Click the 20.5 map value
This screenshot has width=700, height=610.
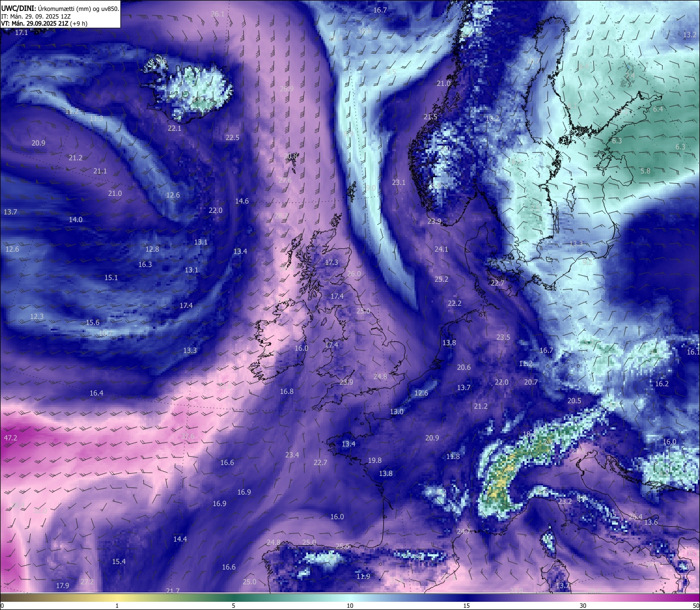tap(574, 400)
